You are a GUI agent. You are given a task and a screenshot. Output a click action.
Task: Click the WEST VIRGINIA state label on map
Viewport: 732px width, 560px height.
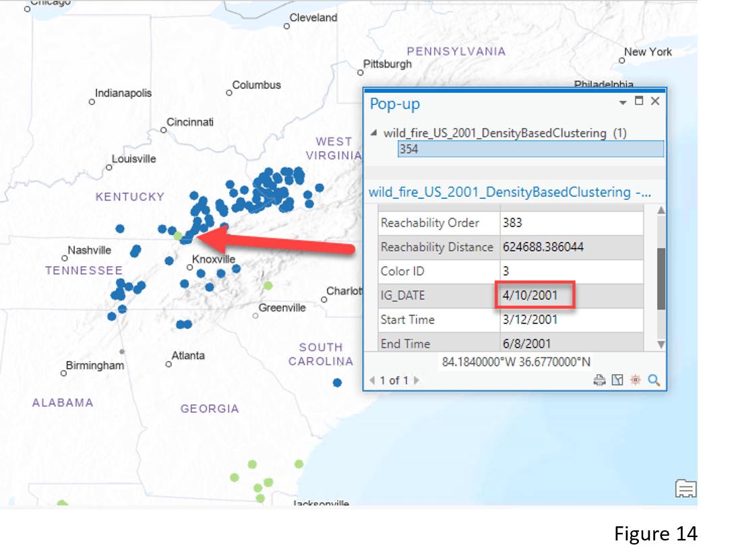point(334,148)
